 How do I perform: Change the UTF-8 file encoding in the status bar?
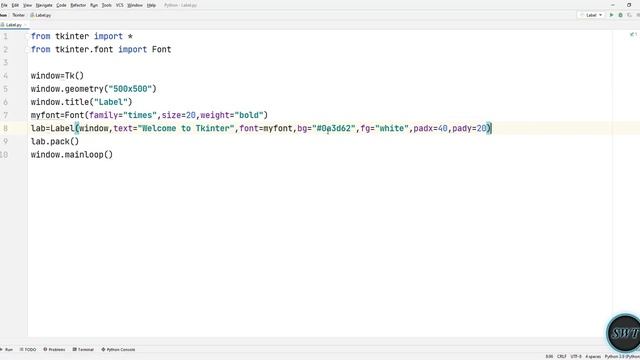click(x=576, y=356)
